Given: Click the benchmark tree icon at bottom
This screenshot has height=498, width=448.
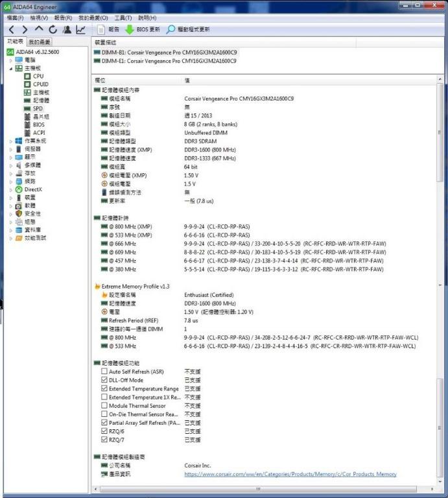Looking at the screenshot, I should (x=19, y=238).
